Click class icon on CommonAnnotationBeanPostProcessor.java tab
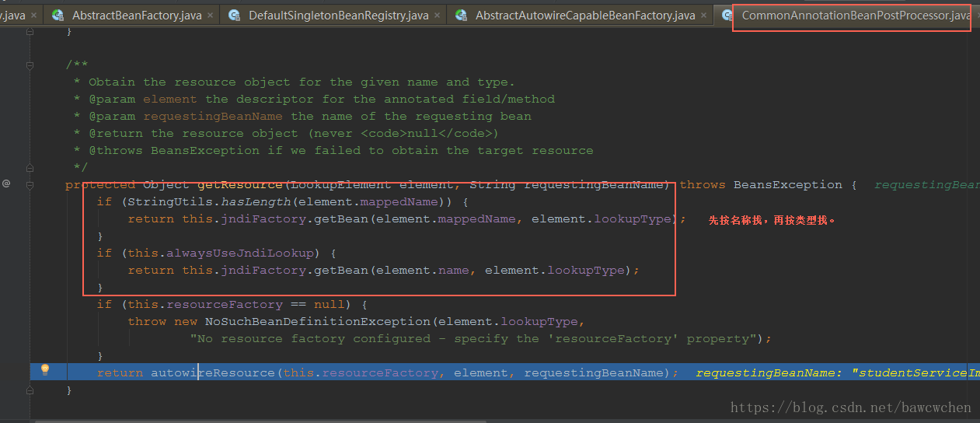 tap(727, 15)
